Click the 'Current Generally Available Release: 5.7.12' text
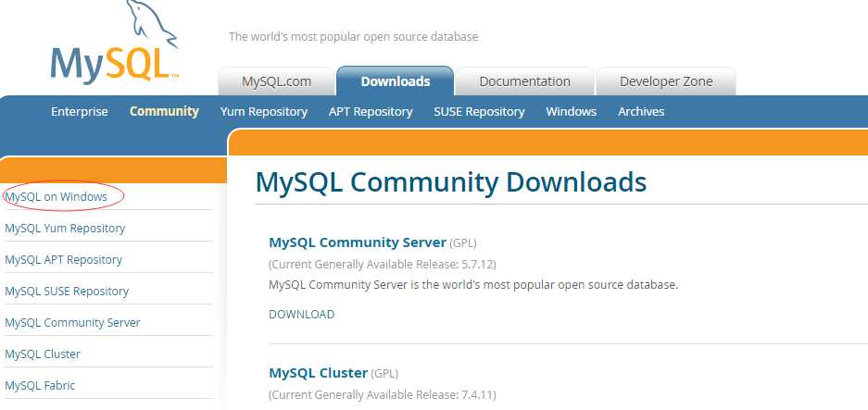The image size is (868, 410). point(383,265)
